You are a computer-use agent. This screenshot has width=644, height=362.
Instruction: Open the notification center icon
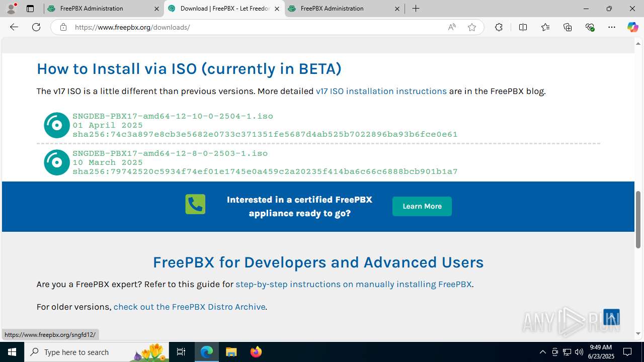click(628, 352)
